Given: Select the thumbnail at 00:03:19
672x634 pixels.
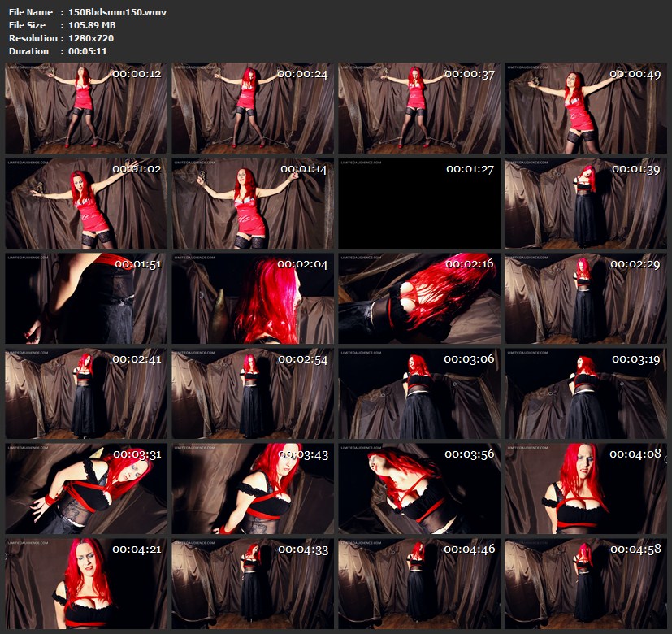Looking at the screenshot, I should (586, 393).
